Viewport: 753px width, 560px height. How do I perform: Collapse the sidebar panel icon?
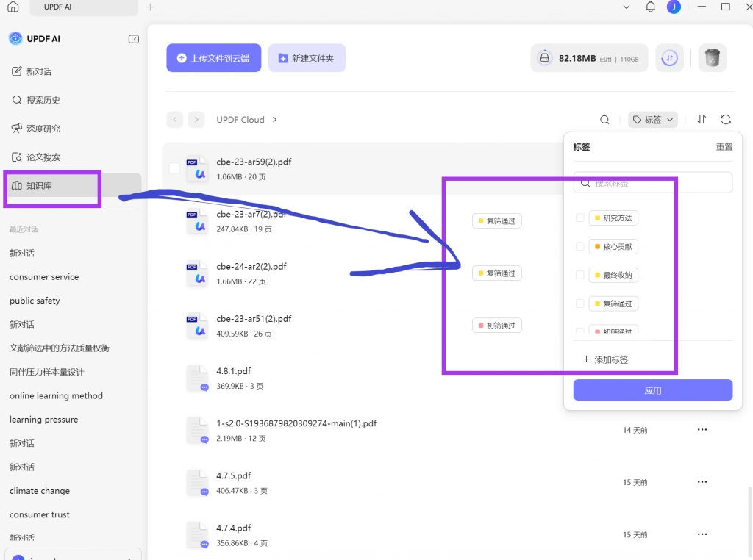(134, 39)
